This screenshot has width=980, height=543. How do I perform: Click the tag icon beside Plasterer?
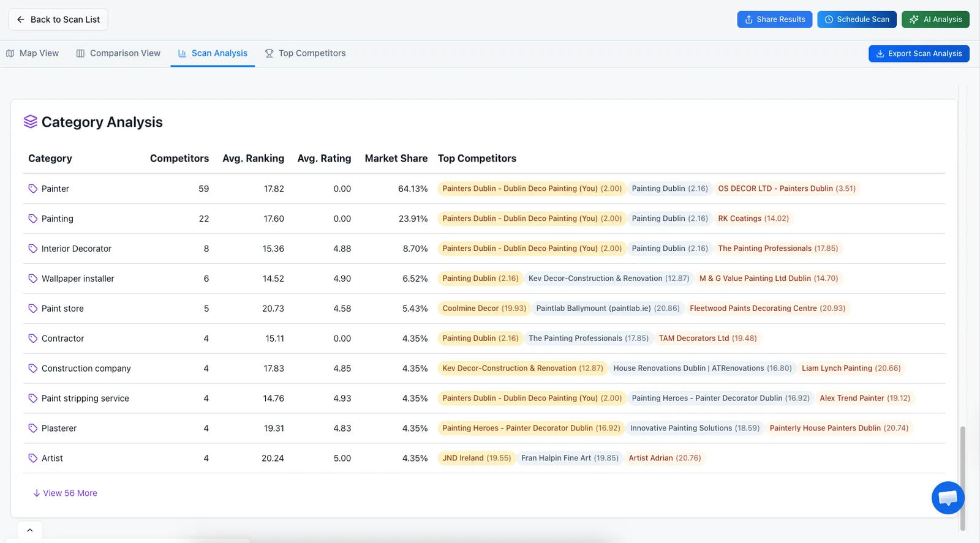point(33,429)
